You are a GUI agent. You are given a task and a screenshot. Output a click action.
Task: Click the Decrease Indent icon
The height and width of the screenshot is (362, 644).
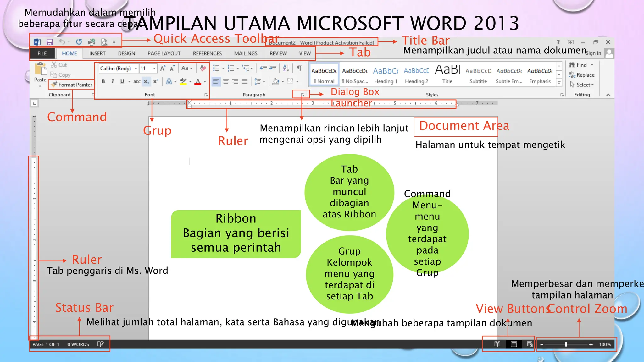tap(264, 68)
